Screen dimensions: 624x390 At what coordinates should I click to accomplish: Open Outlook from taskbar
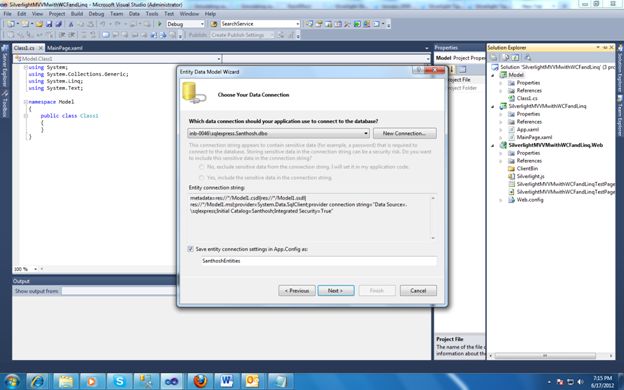(x=253, y=381)
